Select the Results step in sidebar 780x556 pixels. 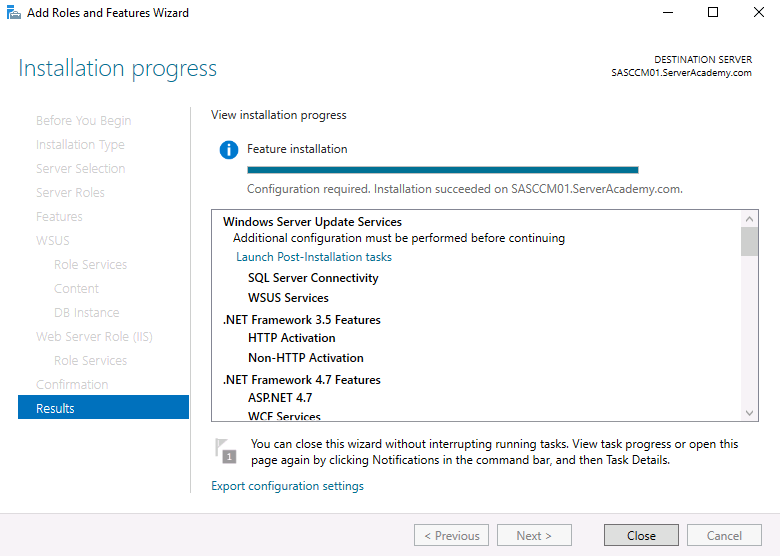pyautogui.click(x=103, y=408)
